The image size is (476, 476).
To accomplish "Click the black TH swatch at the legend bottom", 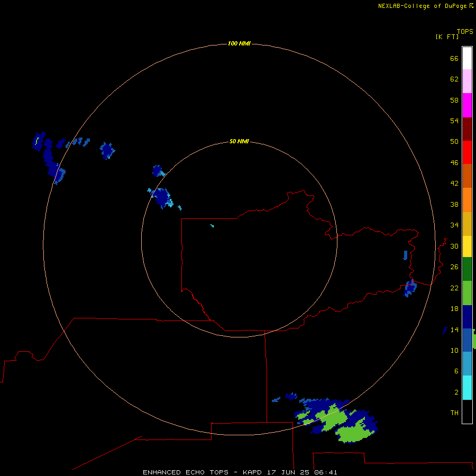I will click(x=467, y=411).
